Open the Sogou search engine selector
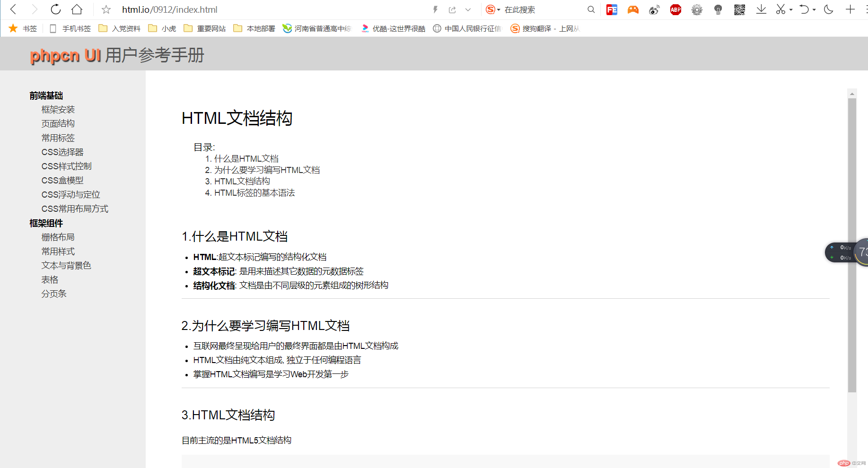This screenshot has height=468, width=868. point(493,9)
